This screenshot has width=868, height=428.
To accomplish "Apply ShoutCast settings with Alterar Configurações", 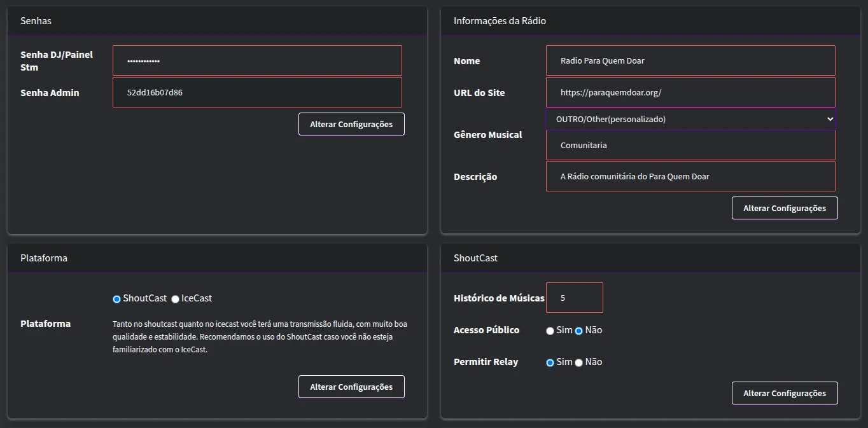I will tap(784, 393).
